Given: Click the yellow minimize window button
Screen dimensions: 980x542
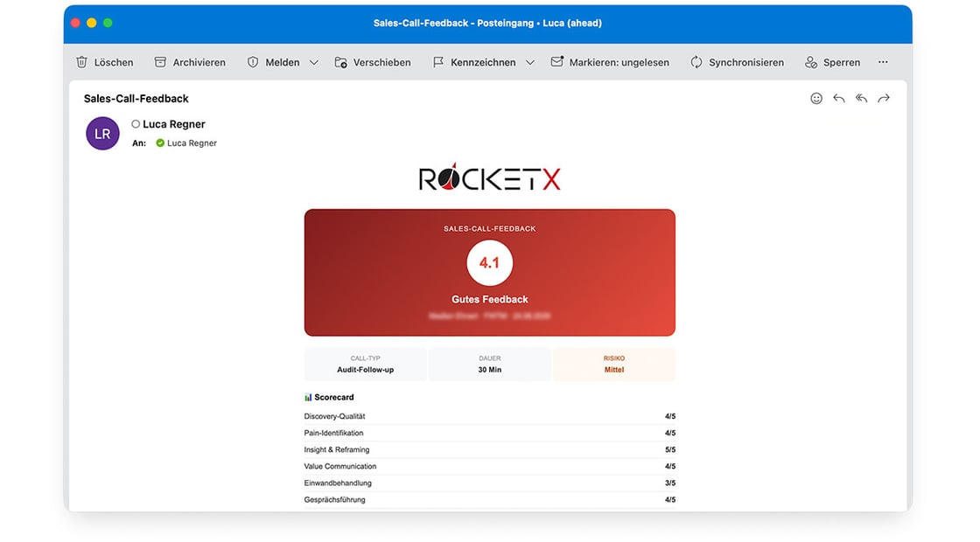Looking at the screenshot, I should [x=91, y=23].
